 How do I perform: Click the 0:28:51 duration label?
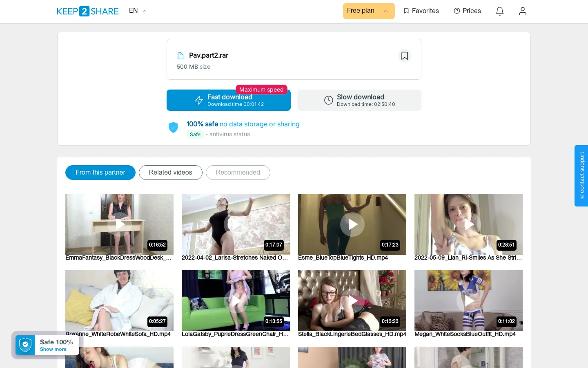point(506,245)
